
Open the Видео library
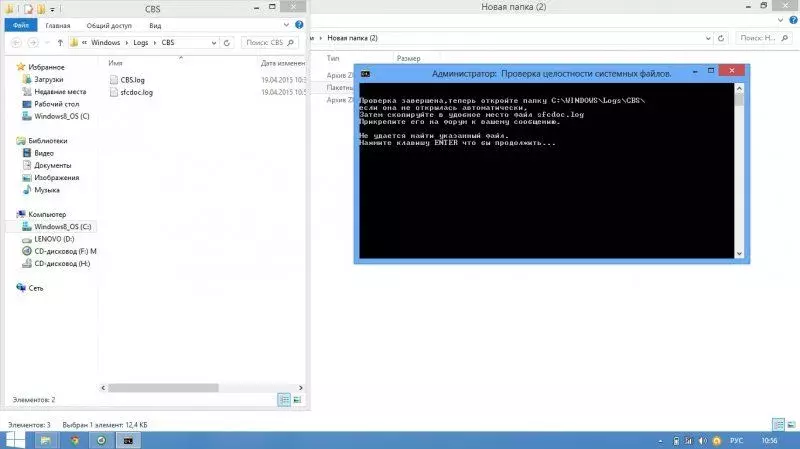click(44, 153)
